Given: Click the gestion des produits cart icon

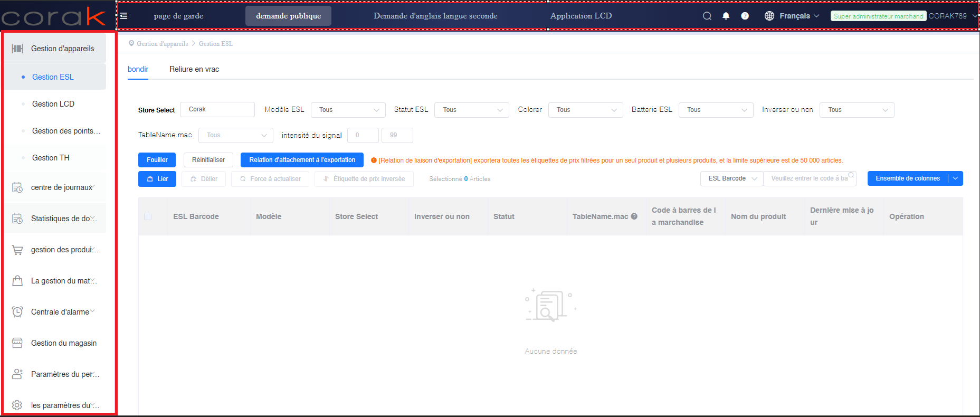Looking at the screenshot, I should tap(17, 250).
